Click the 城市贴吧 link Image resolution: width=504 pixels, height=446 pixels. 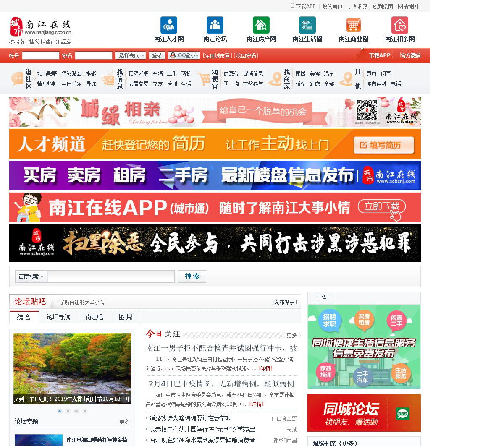pyautogui.click(x=47, y=73)
